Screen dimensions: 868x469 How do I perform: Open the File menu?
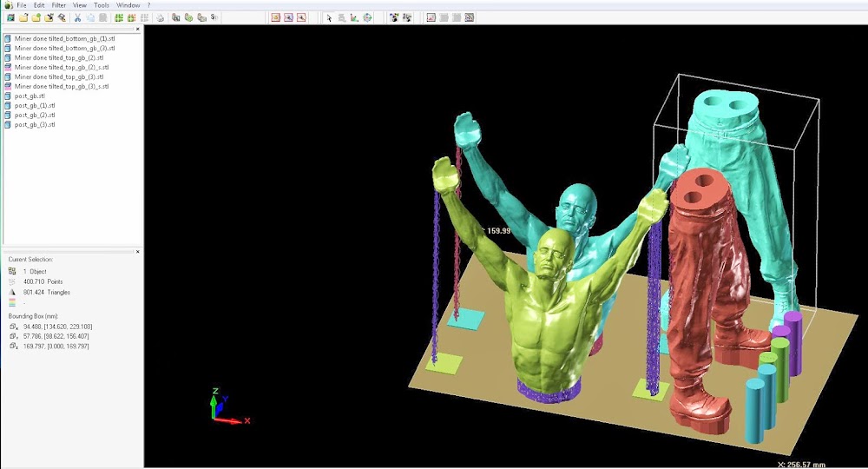click(x=22, y=5)
